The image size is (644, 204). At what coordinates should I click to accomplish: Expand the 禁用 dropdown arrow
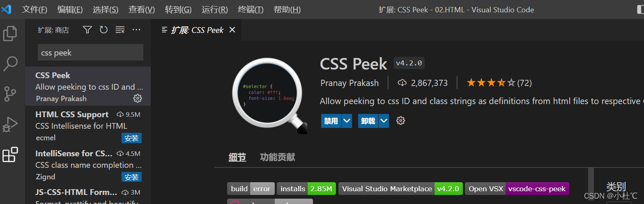(x=347, y=121)
